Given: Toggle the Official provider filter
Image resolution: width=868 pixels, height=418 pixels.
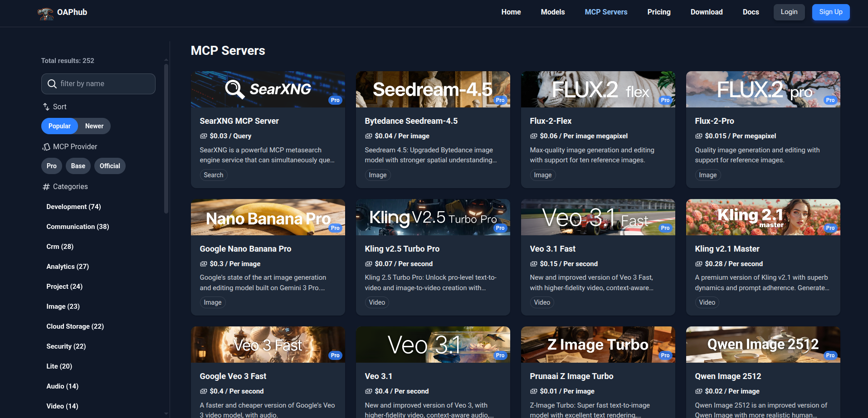Looking at the screenshot, I should (x=110, y=165).
